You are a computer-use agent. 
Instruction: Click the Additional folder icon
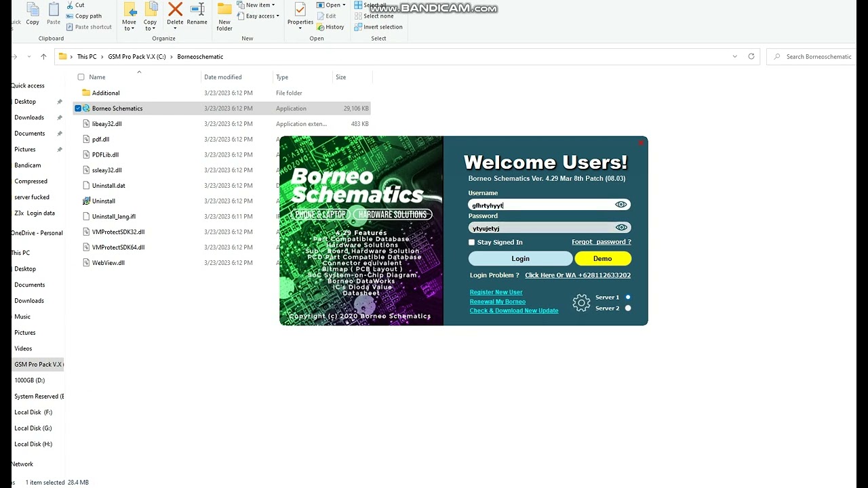(86, 93)
